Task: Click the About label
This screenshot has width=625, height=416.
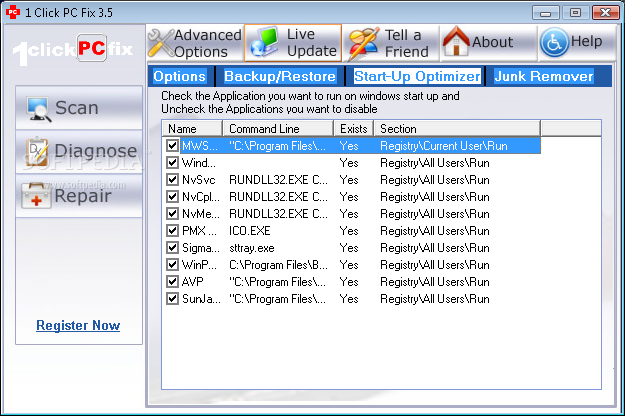Action: (x=493, y=42)
